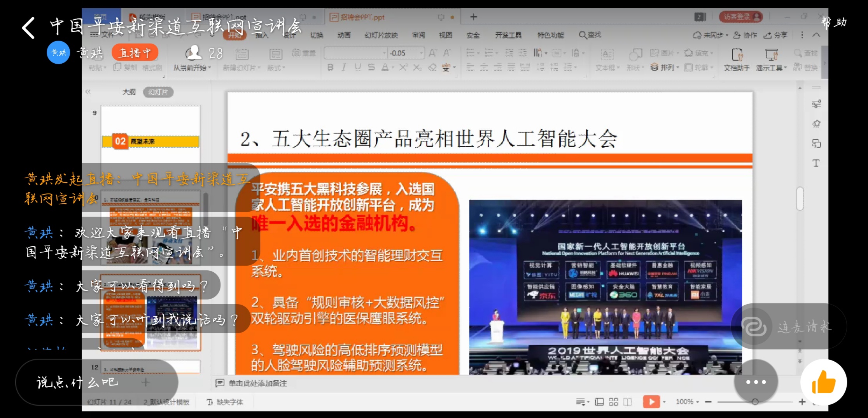The width and height of the screenshot is (868, 418).
Task: Open the three-dots more options bubble
Action: point(756,382)
